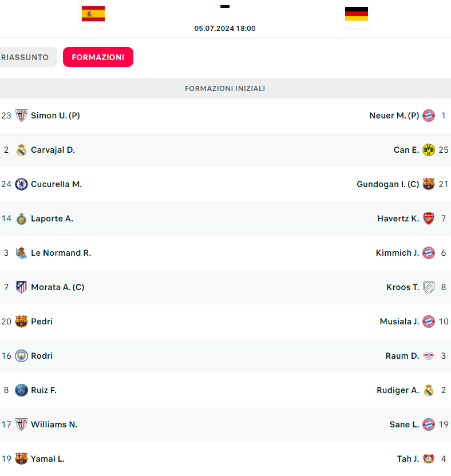Open player Simon U. profile
Image resolution: width=451 pixels, height=476 pixels.
coord(55,116)
